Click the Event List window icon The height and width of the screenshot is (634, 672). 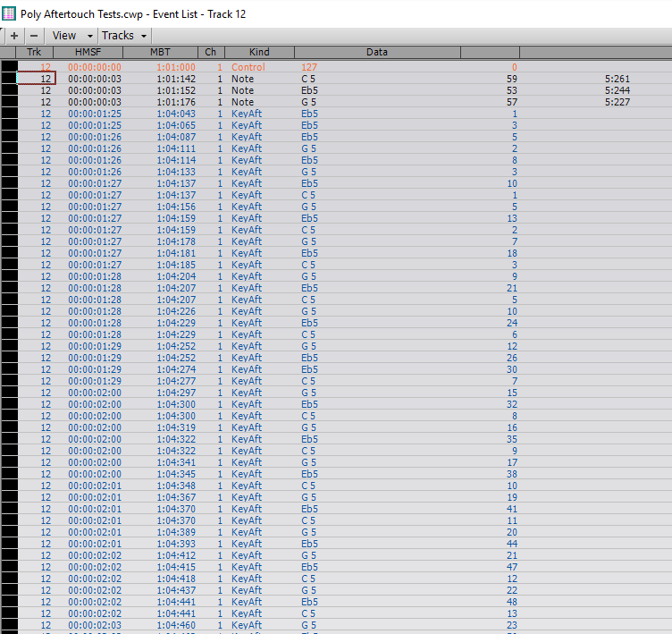(x=9, y=13)
